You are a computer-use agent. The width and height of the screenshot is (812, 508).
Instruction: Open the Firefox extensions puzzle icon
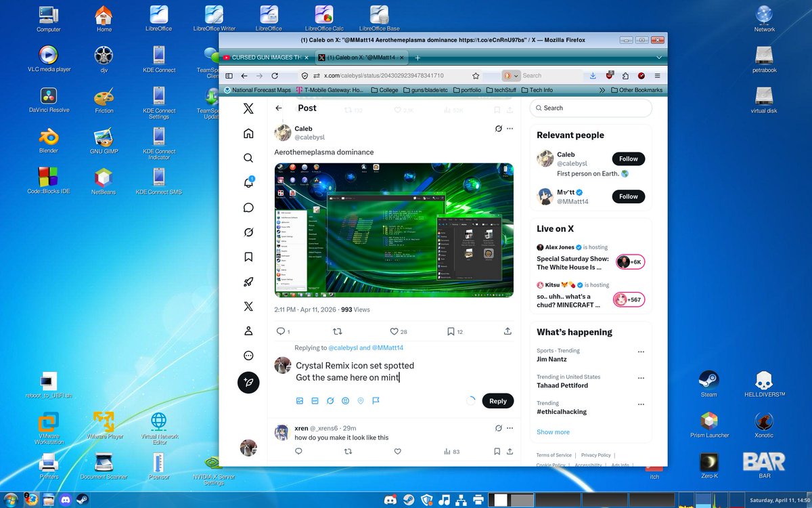tap(625, 76)
